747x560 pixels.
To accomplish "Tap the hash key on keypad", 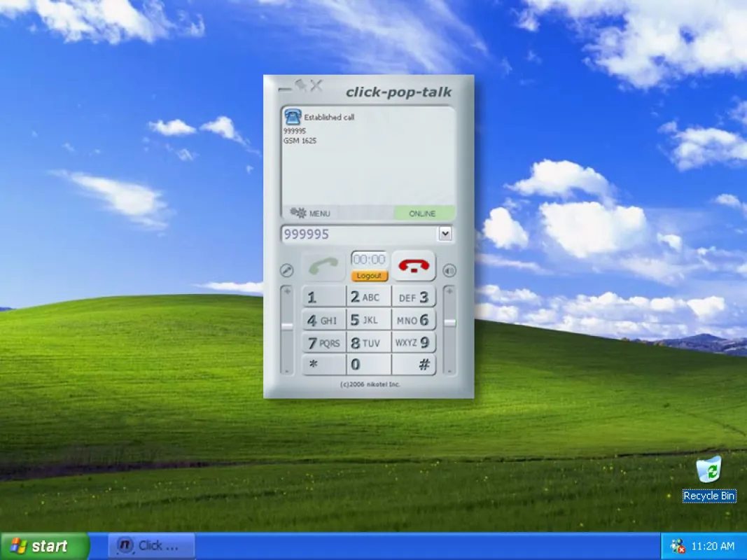I will 414,365.
